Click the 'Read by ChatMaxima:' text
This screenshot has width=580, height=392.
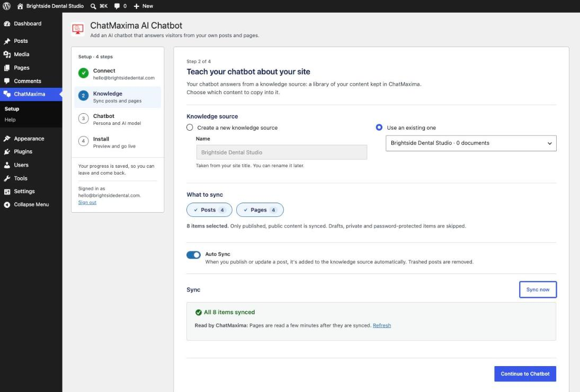tap(221, 325)
